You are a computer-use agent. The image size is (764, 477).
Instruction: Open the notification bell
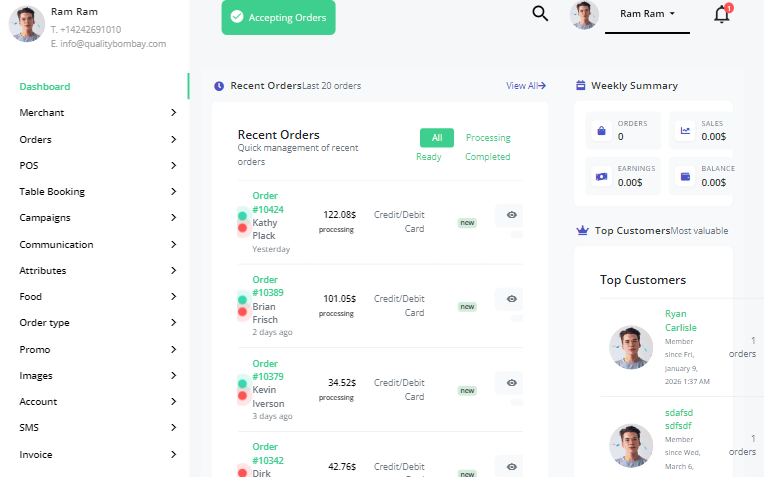tap(722, 14)
